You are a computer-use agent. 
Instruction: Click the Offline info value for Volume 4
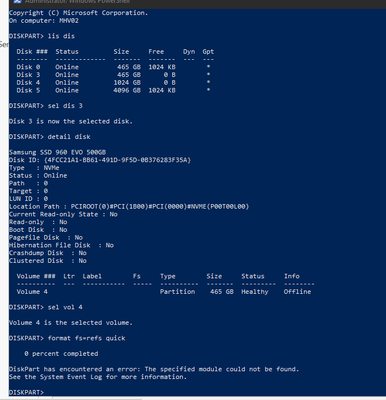297,292
